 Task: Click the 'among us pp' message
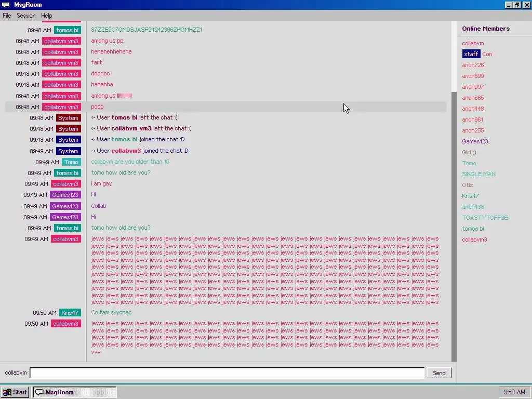pos(107,41)
